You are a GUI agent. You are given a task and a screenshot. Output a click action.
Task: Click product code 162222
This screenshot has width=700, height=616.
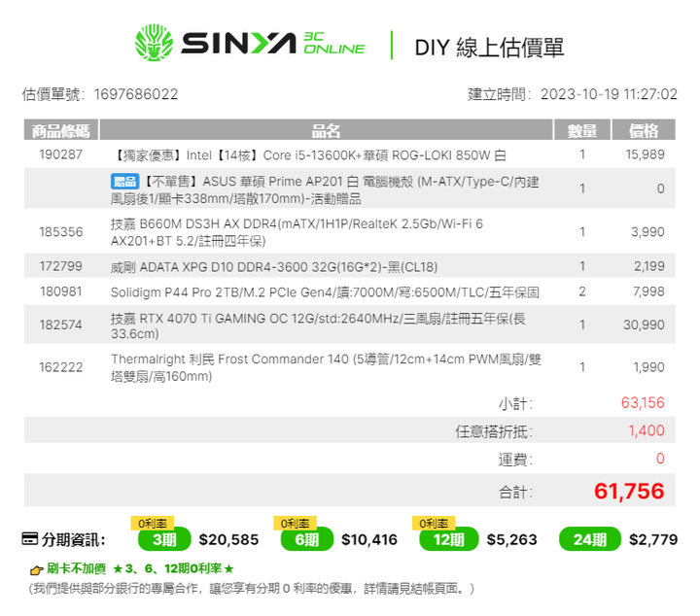(60, 367)
